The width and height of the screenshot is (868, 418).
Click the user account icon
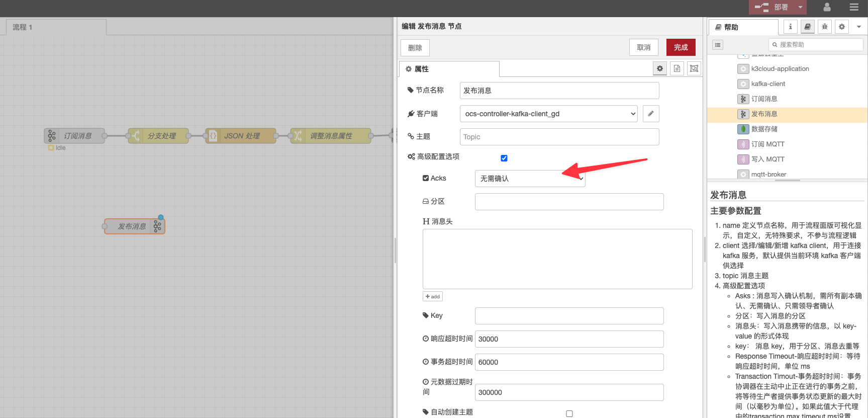tap(827, 7)
